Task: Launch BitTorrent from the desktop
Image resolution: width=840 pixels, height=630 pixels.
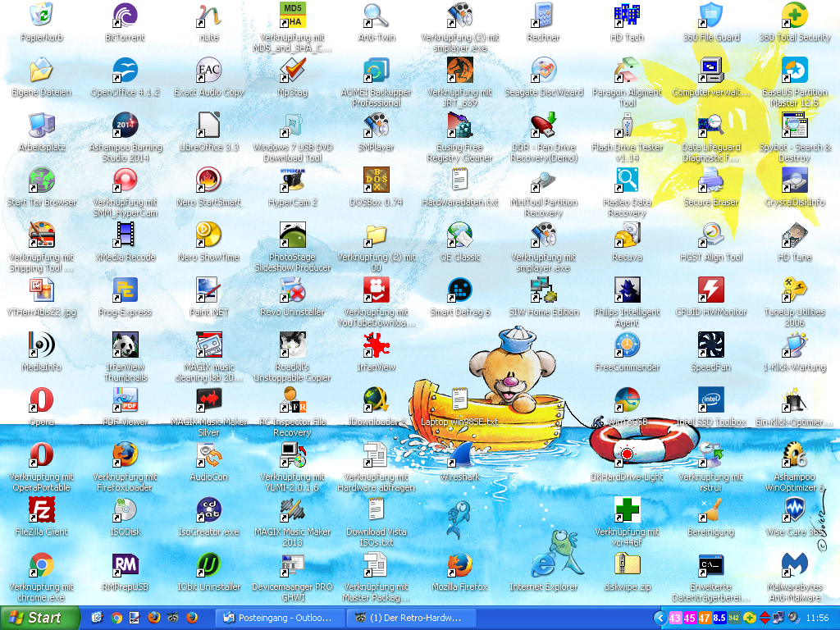Action: point(126,15)
